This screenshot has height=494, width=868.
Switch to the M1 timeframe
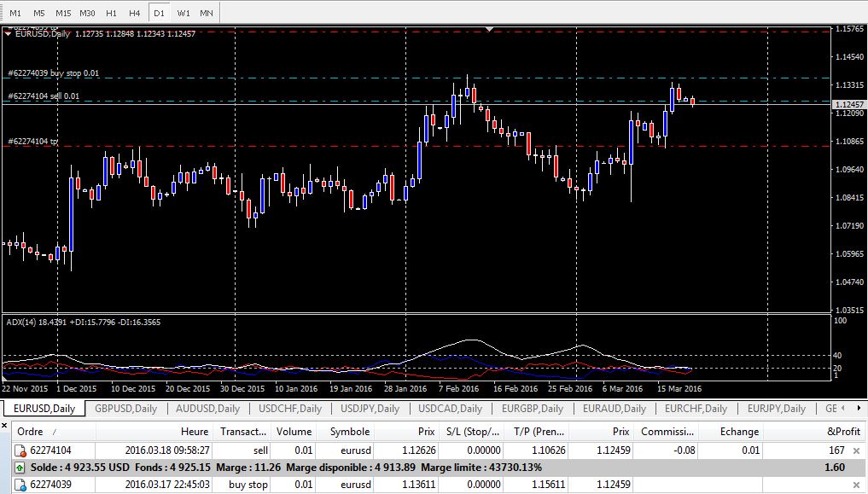pyautogui.click(x=15, y=14)
